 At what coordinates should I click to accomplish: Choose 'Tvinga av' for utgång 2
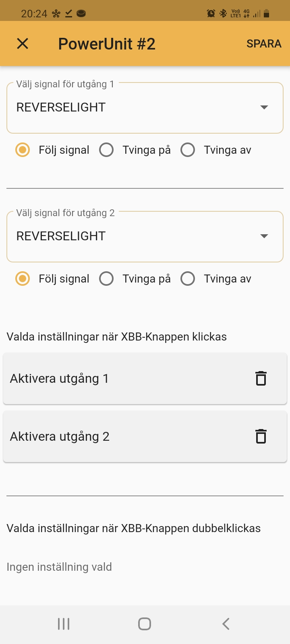pyautogui.click(x=188, y=279)
